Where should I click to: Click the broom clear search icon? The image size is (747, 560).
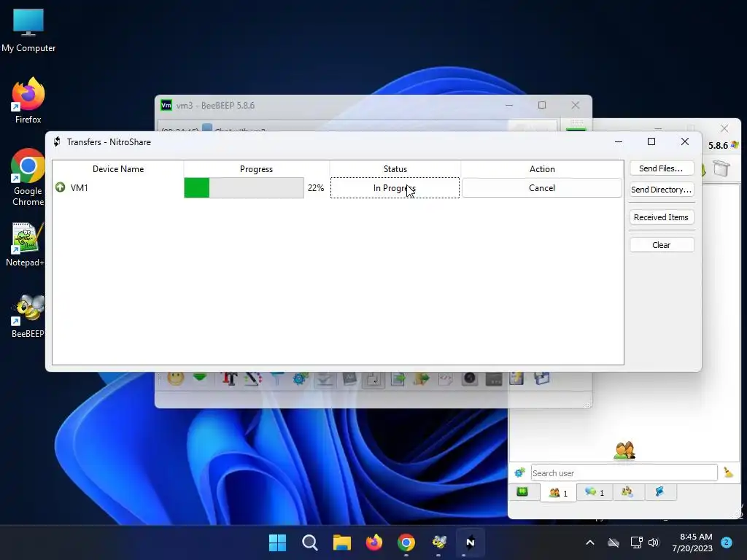pos(729,472)
